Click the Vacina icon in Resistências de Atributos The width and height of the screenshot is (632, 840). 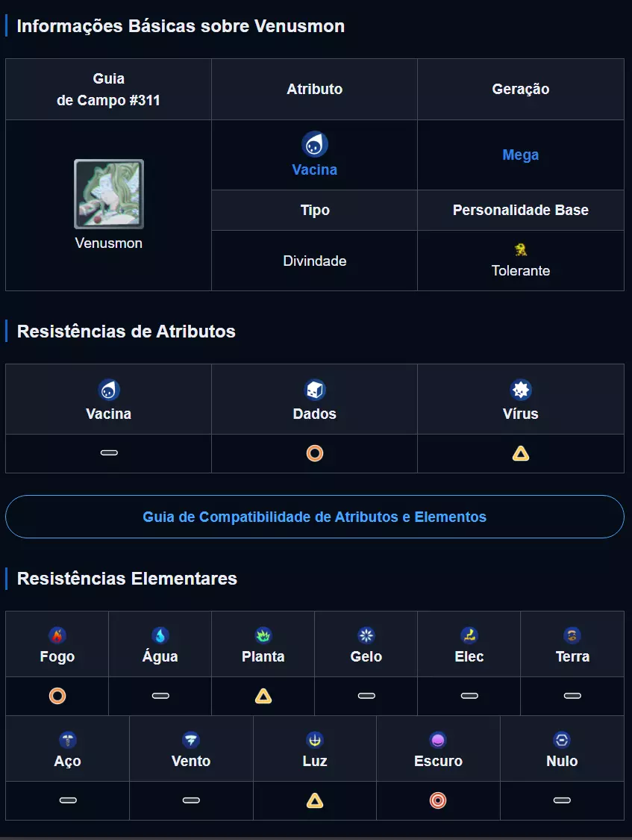click(x=109, y=390)
